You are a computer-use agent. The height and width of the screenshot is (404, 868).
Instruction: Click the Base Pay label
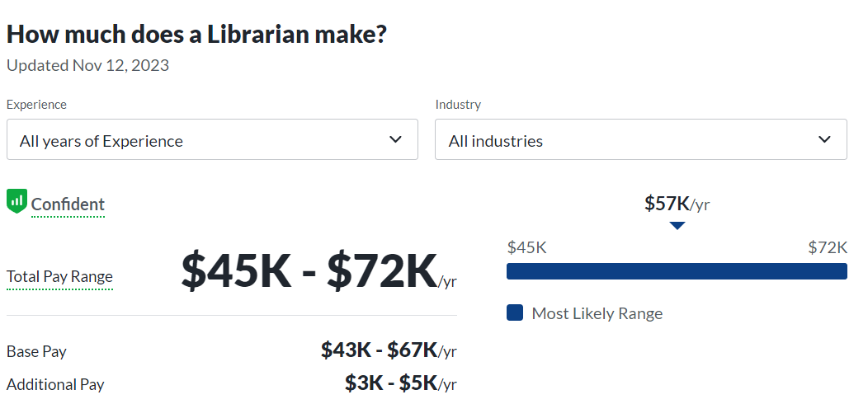(36, 351)
